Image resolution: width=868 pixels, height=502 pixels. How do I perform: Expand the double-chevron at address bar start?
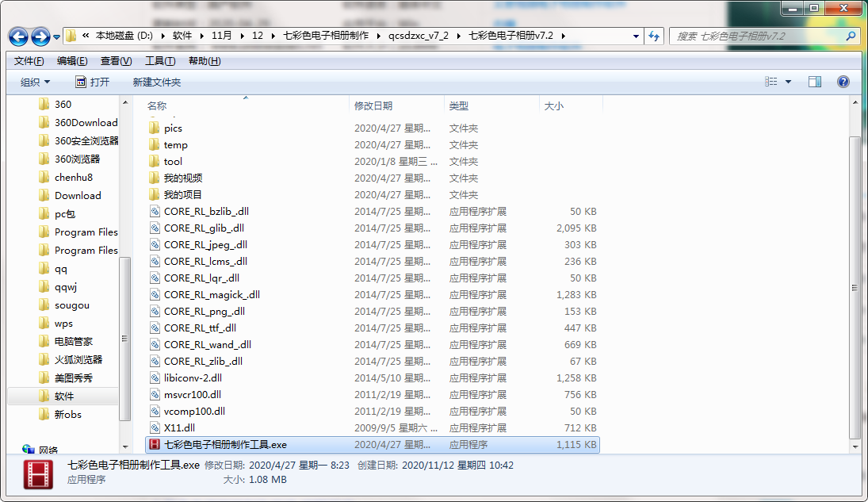pyautogui.click(x=86, y=36)
